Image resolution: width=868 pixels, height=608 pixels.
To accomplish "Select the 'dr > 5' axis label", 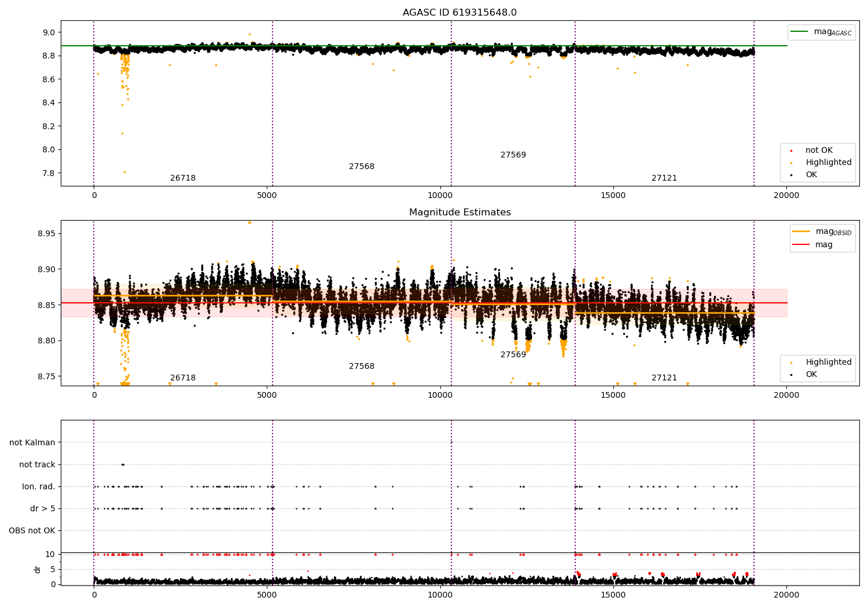I will [x=43, y=508].
